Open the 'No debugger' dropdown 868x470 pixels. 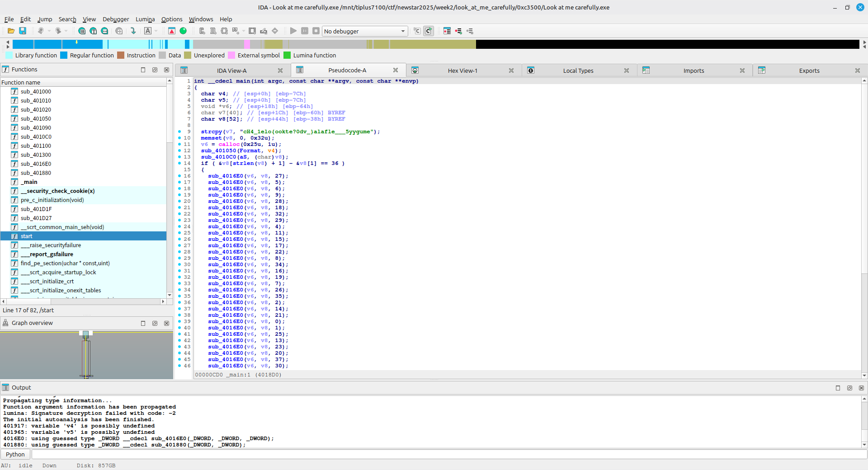(x=364, y=31)
